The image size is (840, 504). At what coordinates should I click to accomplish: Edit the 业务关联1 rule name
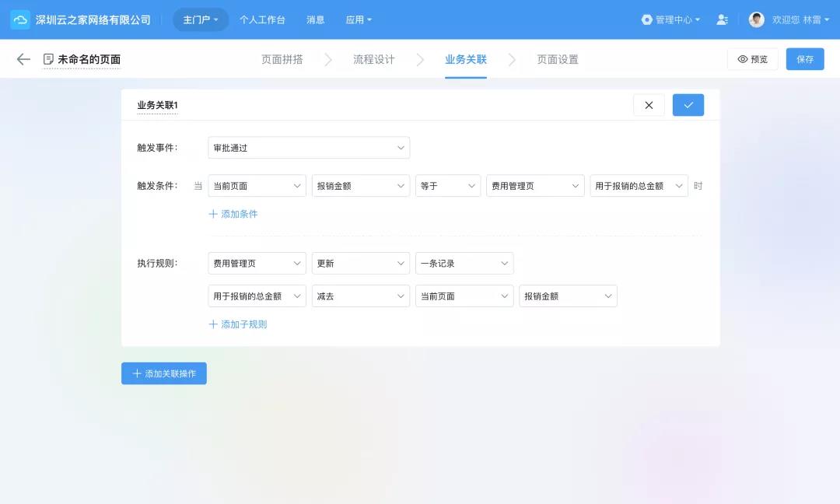(x=157, y=105)
